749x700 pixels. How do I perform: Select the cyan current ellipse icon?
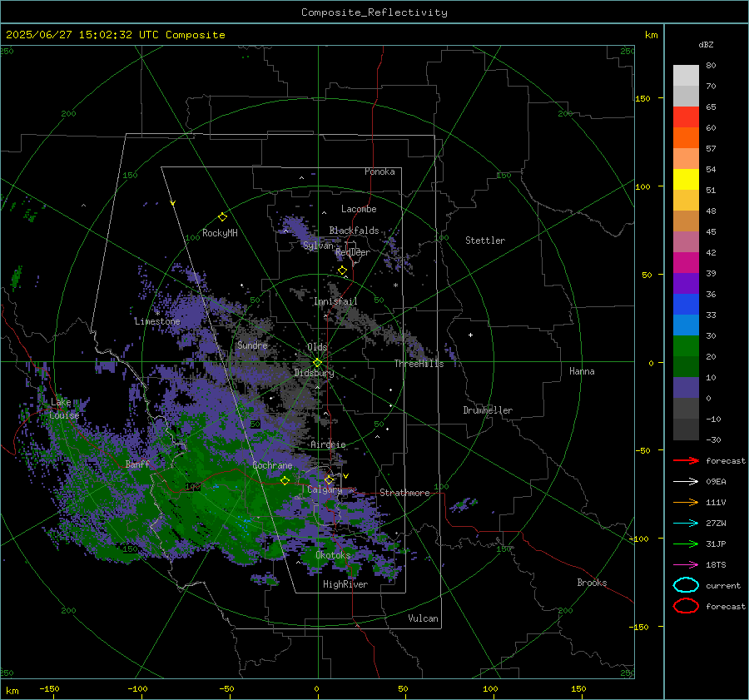686,585
